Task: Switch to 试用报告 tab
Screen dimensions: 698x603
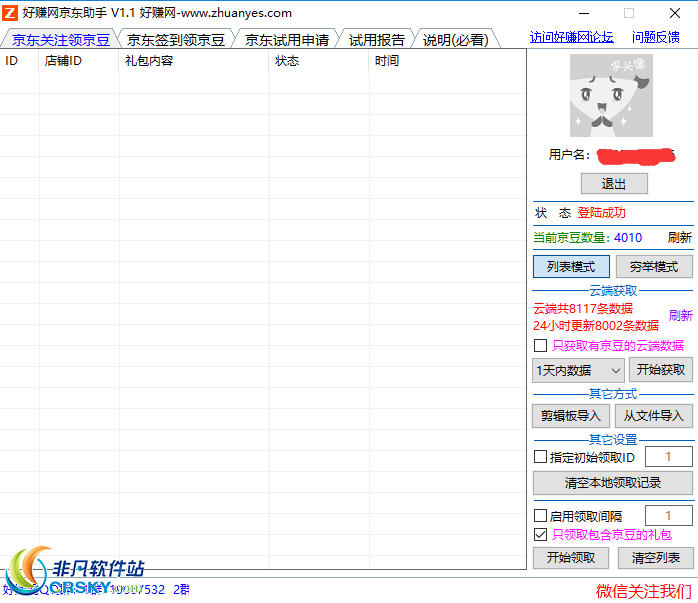Action: pos(377,40)
